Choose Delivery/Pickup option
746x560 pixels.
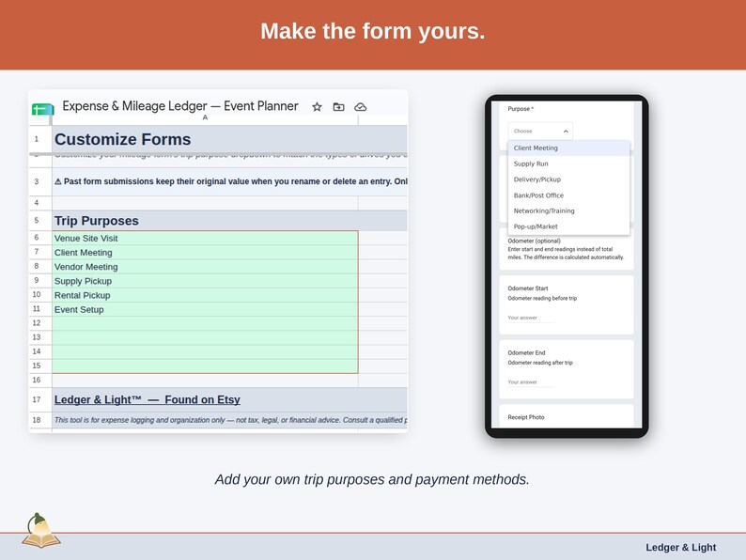click(569, 179)
